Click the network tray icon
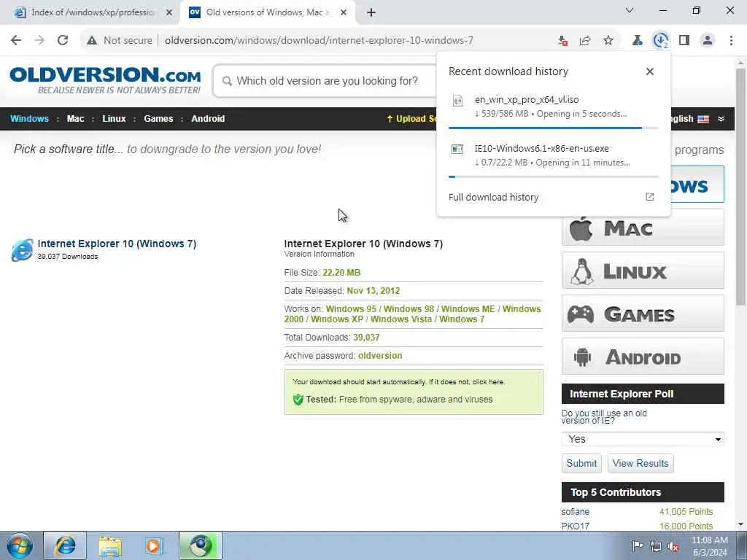The height and width of the screenshot is (560, 747). point(656,546)
